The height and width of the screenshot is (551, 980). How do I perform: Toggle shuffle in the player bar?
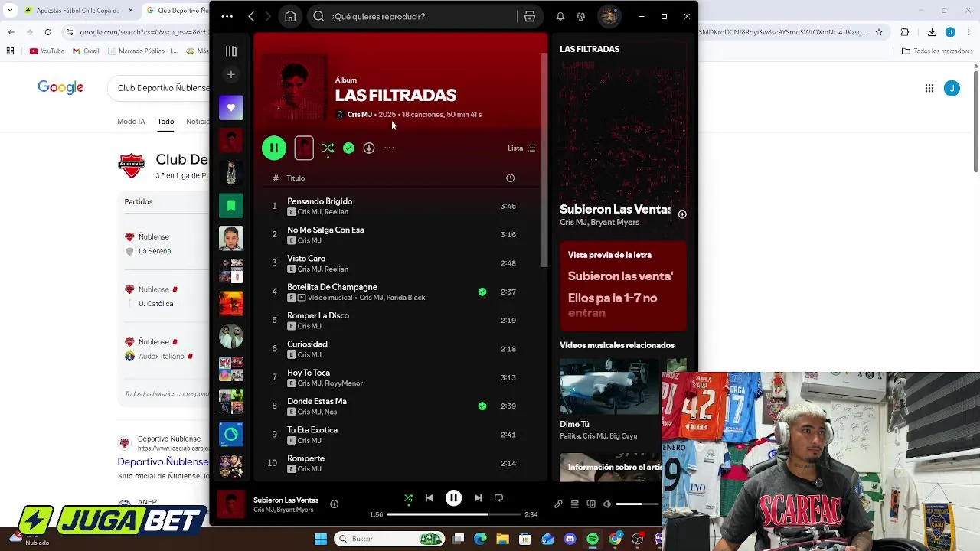[408, 498]
